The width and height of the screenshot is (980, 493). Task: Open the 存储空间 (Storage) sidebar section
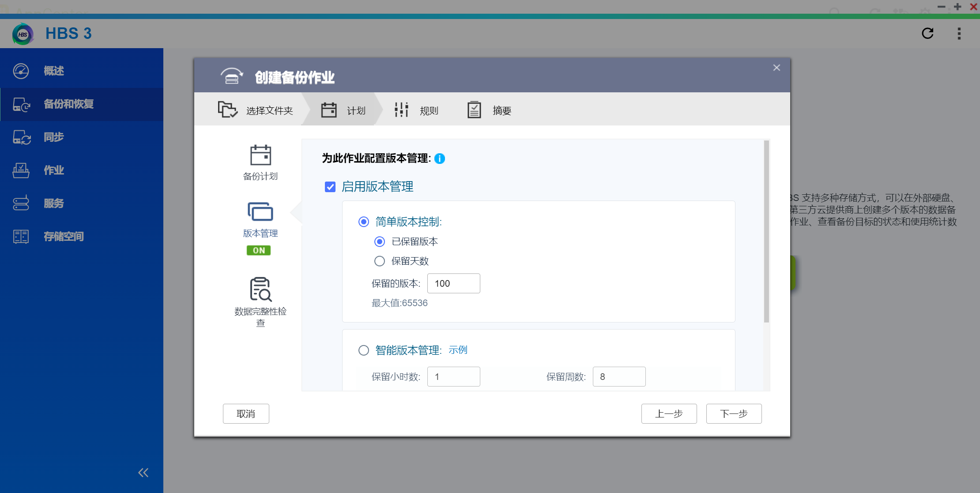pos(63,236)
